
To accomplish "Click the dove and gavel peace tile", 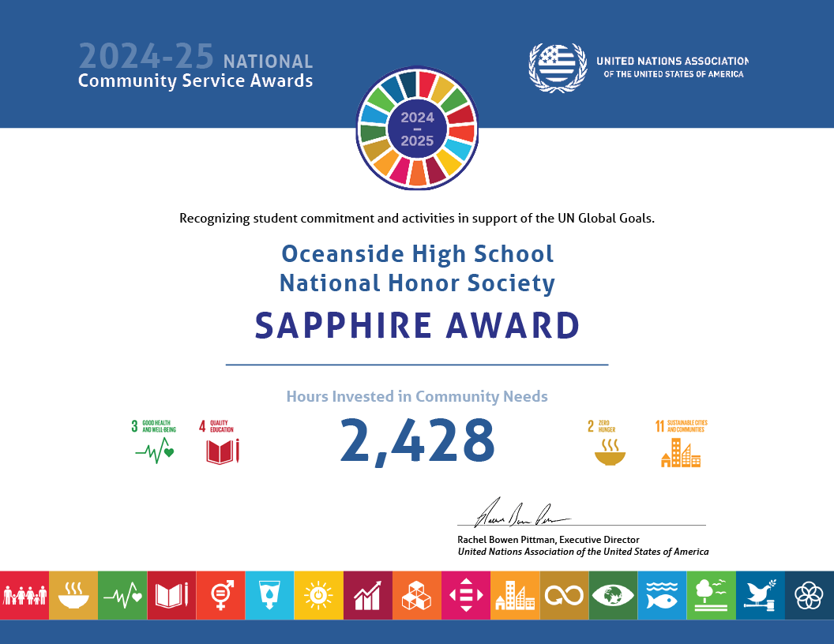I will (x=761, y=595).
